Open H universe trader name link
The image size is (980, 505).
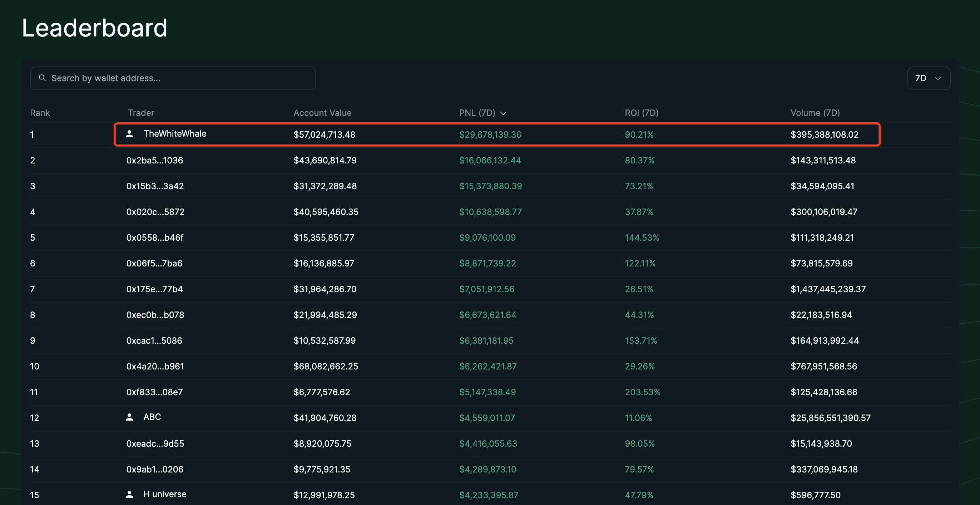coord(165,494)
